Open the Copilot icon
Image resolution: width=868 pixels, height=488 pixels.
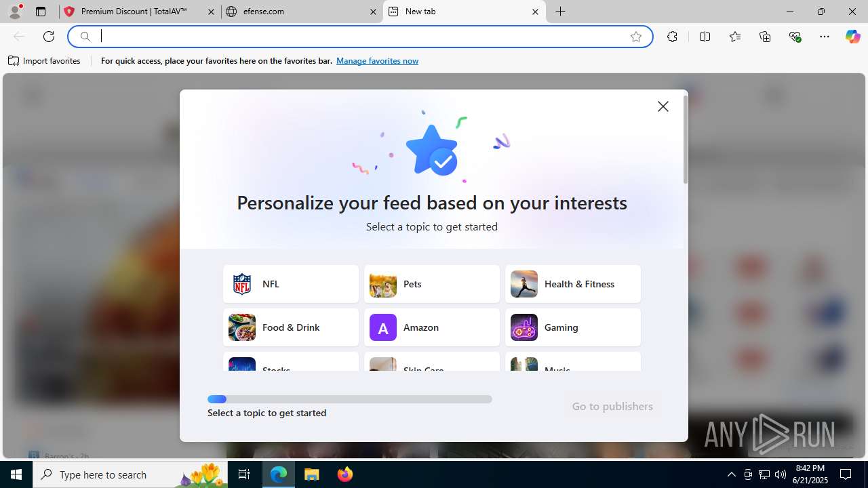(852, 37)
